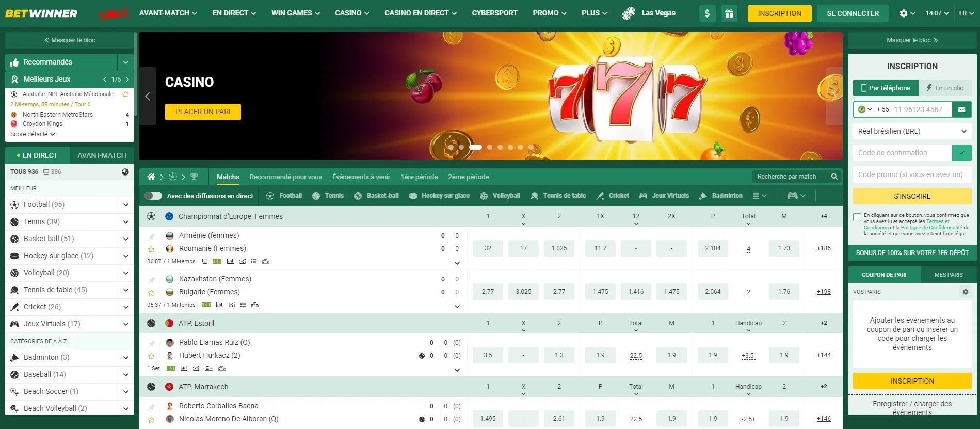Click green confirm checkmark beside confirmation code
This screenshot has height=429, width=980.
click(962, 153)
